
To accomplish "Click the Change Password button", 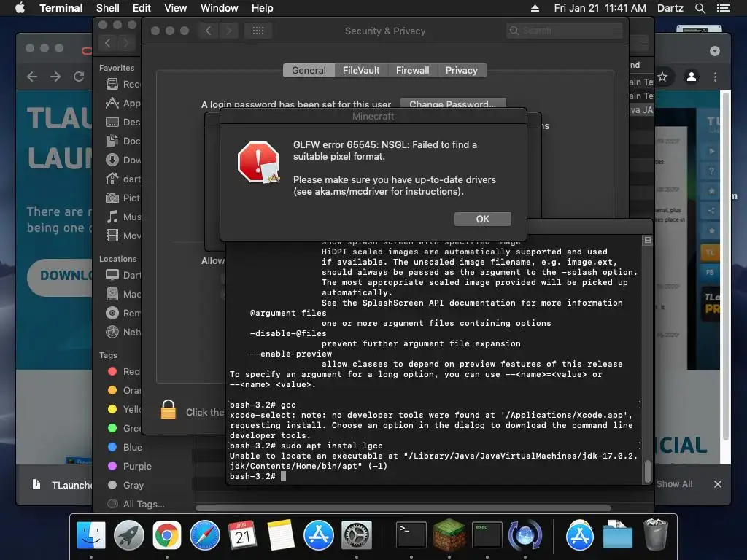I will point(453,104).
